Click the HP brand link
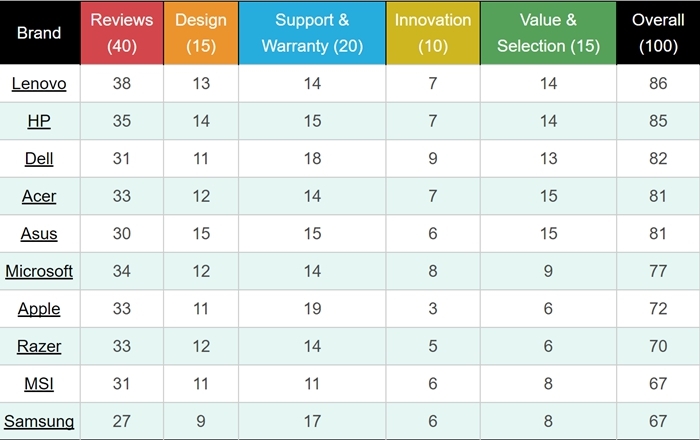This screenshot has width=700, height=440. coord(39,121)
